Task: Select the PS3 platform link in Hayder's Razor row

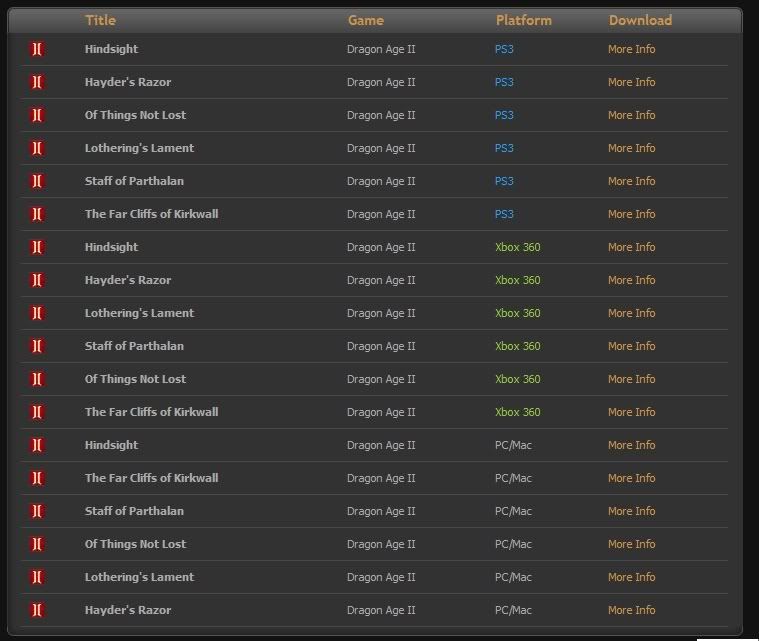Action: pos(504,82)
